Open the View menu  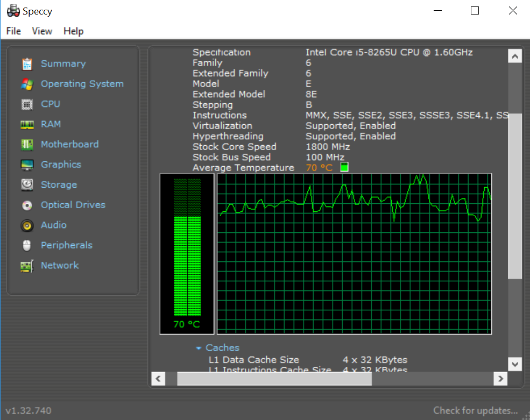[x=42, y=31]
